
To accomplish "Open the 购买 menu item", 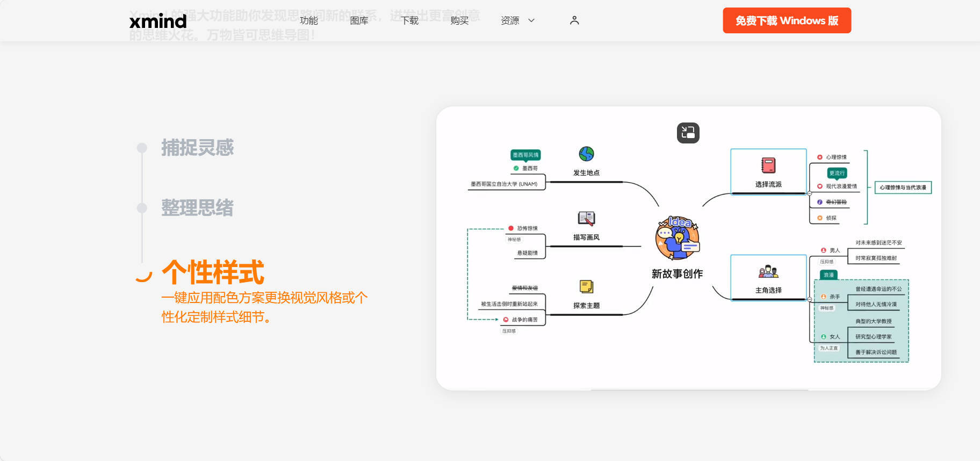I will pyautogui.click(x=459, y=20).
